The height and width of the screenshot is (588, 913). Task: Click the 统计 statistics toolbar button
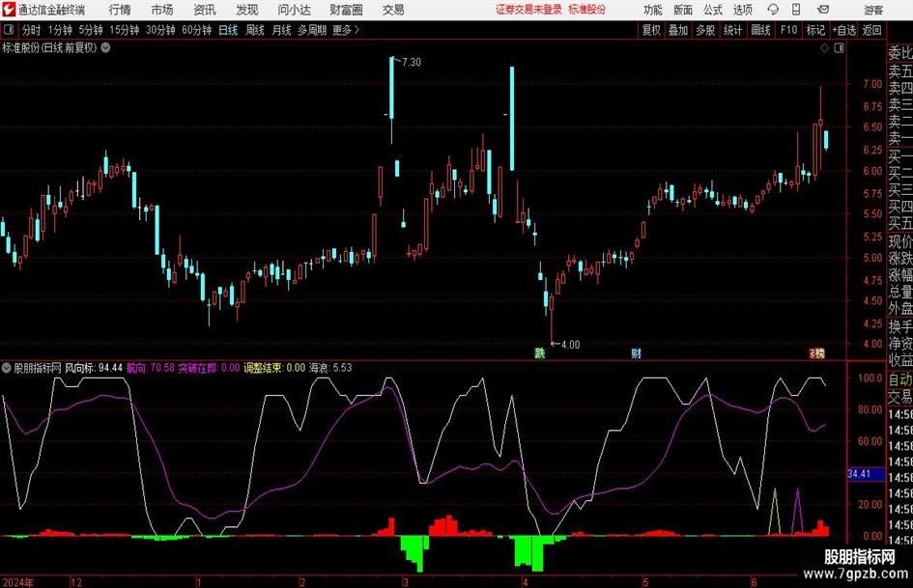[x=732, y=30]
